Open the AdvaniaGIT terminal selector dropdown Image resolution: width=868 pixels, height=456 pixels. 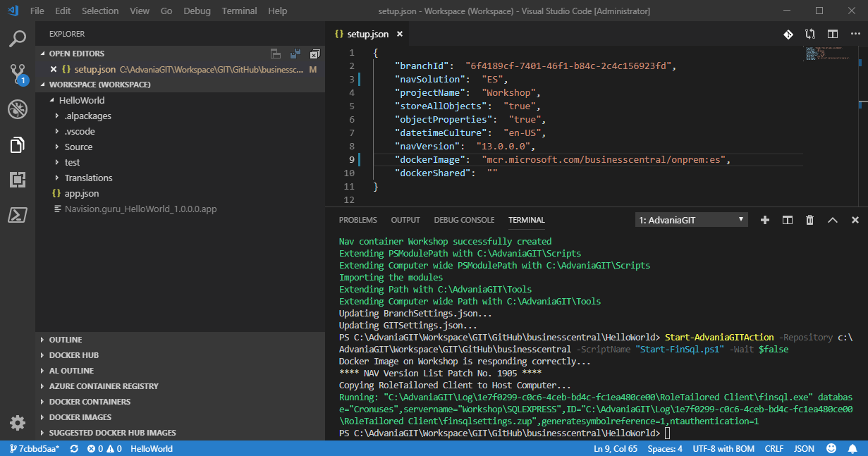[690, 220]
